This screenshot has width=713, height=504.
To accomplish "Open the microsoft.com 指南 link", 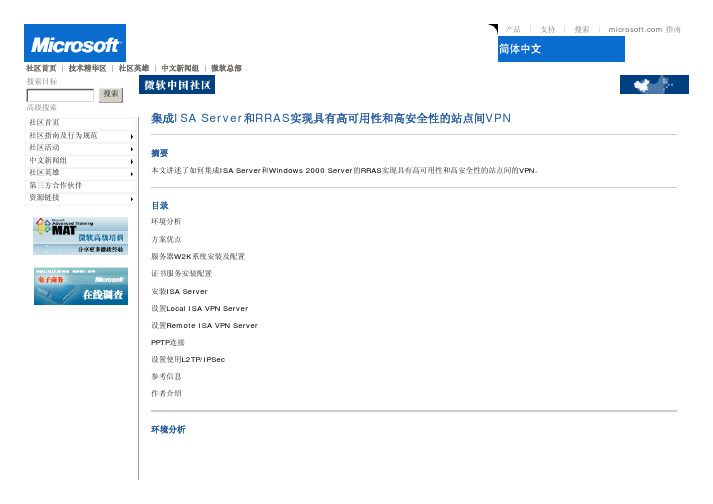I will (644, 30).
